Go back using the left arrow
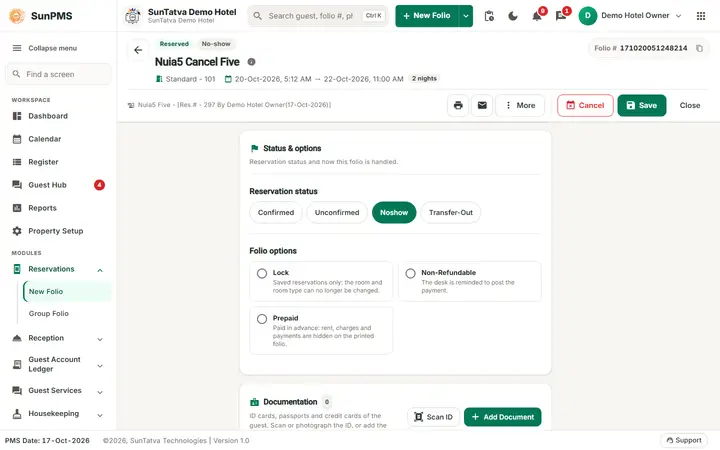 [138, 50]
